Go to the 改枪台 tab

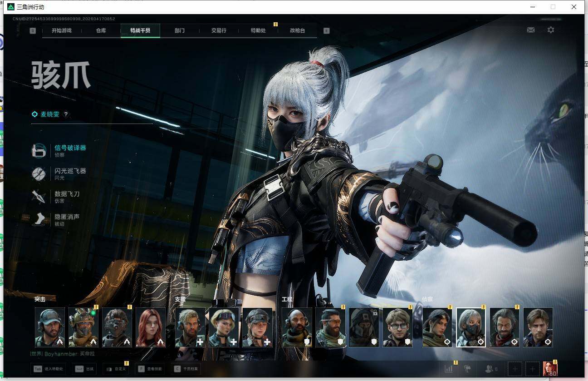(297, 31)
